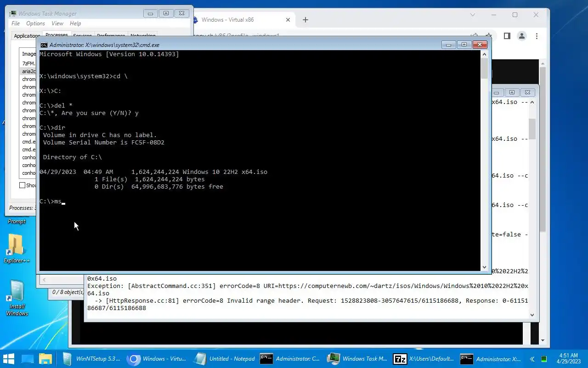
Task: Click the Task Manager title bar icon
Action: point(13,13)
